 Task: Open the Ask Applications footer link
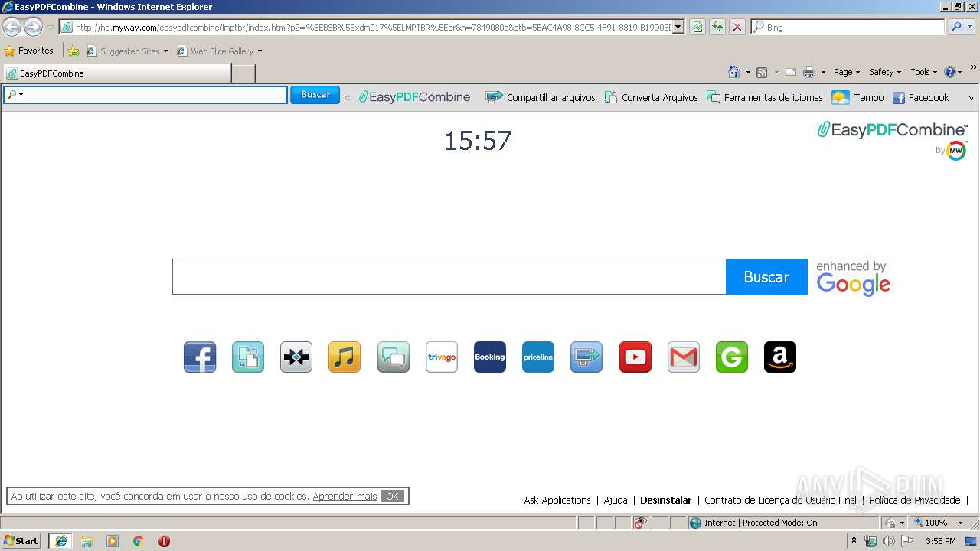pos(557,500)
